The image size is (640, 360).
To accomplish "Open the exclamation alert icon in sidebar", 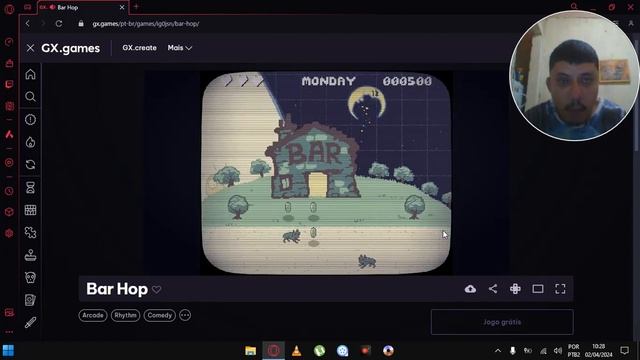I will pyautogui.click(x=30, y=120).
